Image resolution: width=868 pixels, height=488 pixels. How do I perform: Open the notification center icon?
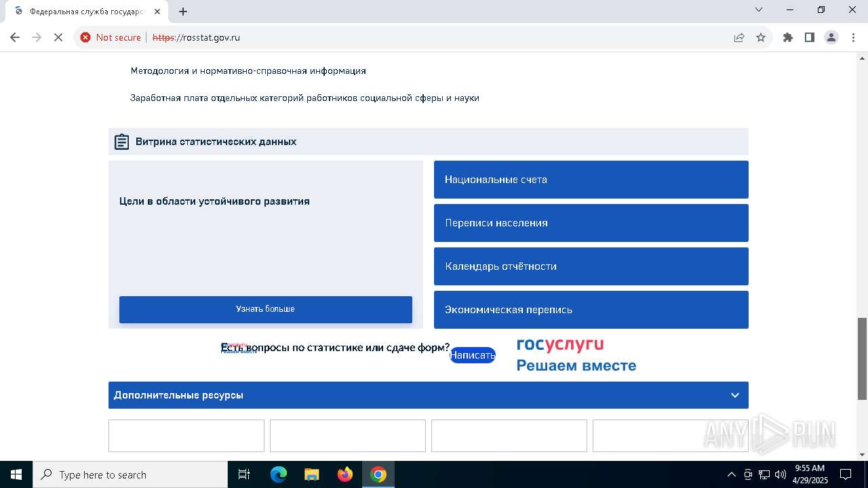pyautogui.click(x=846, y=474)
